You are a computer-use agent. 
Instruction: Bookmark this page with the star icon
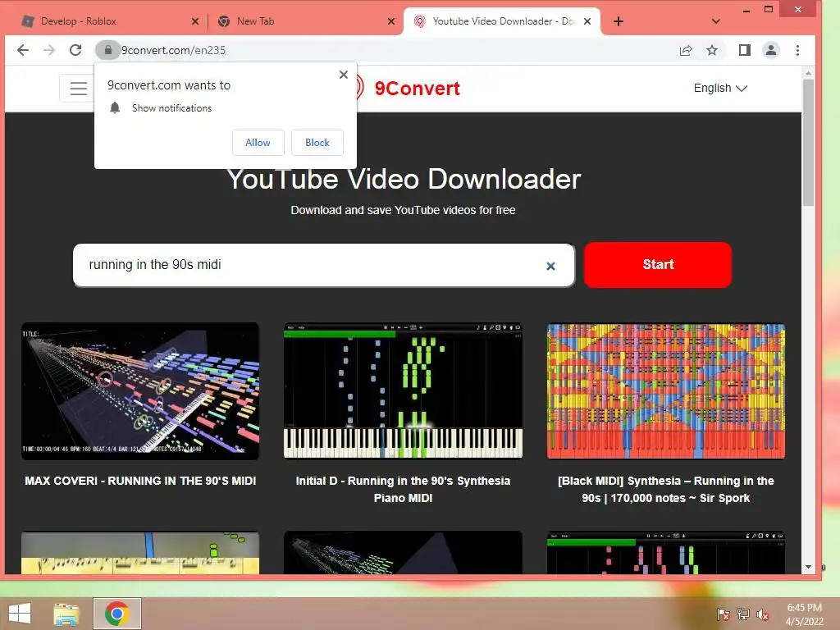[x=711, y=50]
